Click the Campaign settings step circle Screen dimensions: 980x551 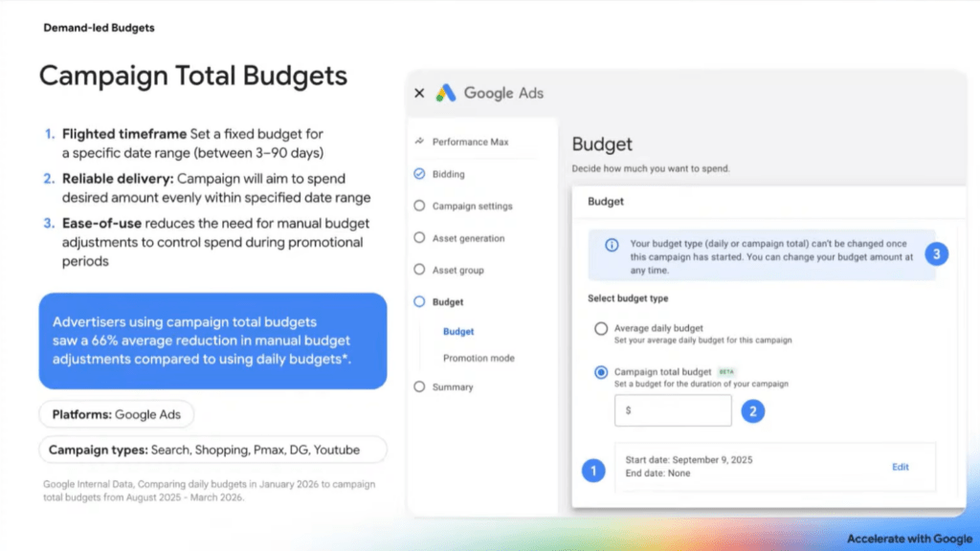click(419, 206)
